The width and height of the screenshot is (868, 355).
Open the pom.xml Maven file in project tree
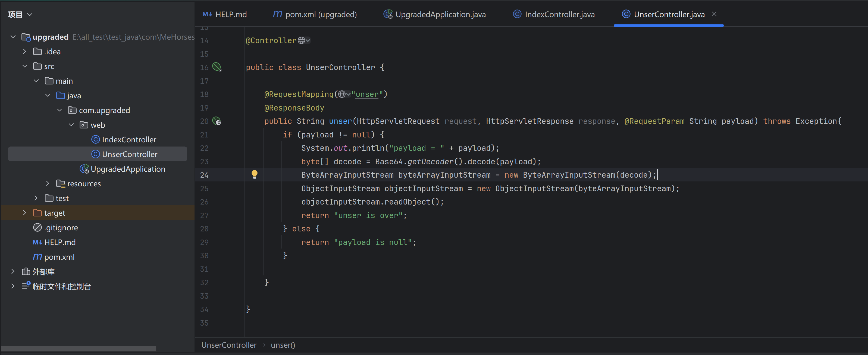pyautogui.click(x=59, y=257)
